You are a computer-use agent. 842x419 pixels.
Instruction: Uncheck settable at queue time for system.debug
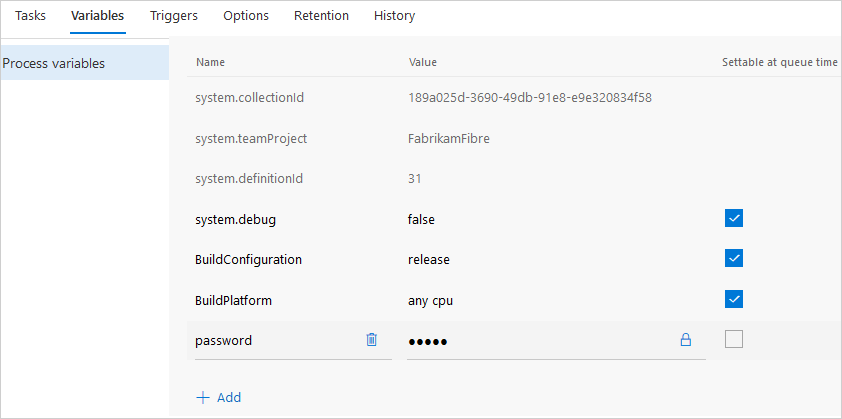734,219
